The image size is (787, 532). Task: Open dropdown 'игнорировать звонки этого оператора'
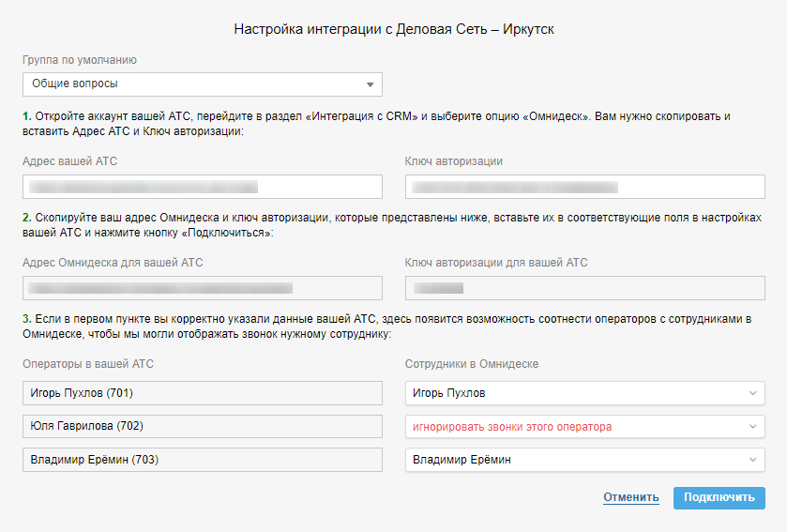tap(584, 427)
